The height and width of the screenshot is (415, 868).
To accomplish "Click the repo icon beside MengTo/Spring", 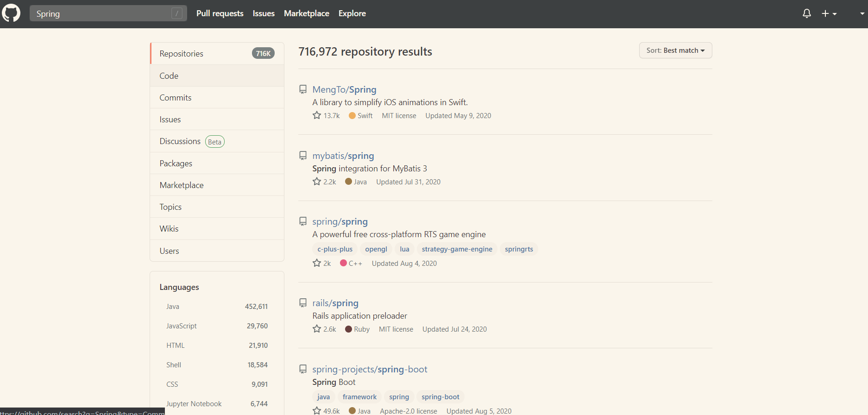I will (303, 89).
